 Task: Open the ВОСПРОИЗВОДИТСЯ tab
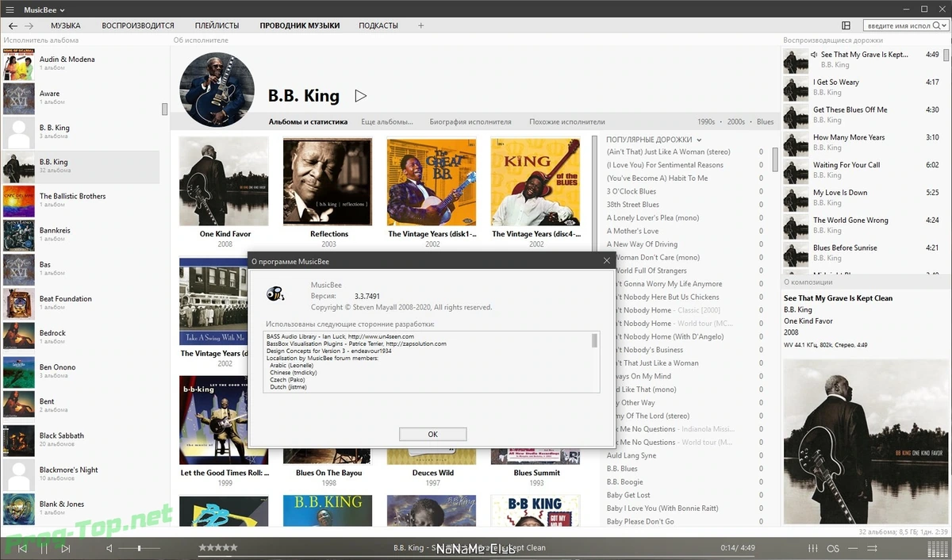(x=138, y=25)
